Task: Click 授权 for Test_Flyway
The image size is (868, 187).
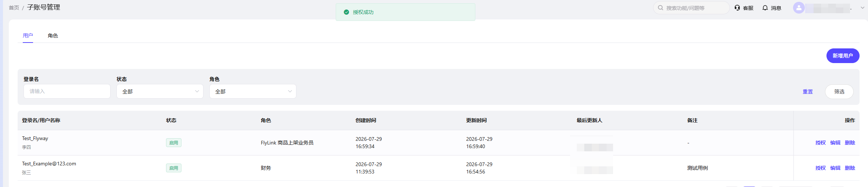Action: (x=820, y=143)
